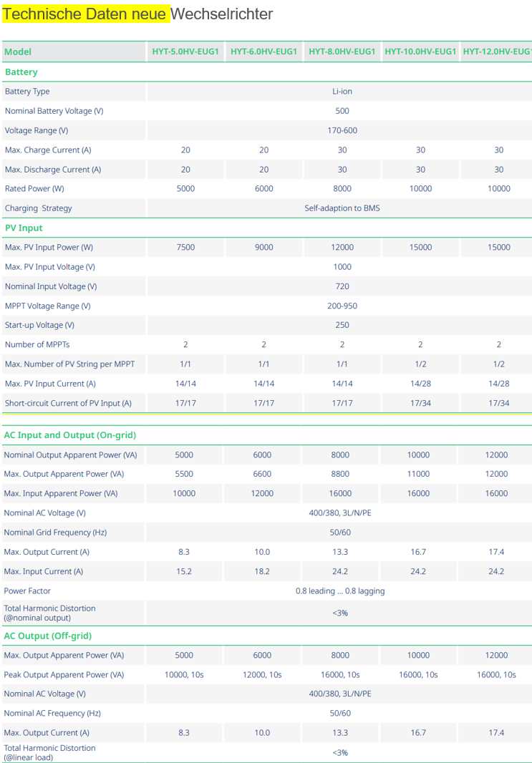Select the 'Max. Discharge Current (A)' label

[x=53, y=170]
